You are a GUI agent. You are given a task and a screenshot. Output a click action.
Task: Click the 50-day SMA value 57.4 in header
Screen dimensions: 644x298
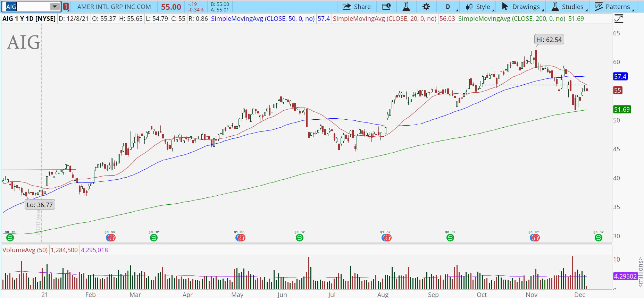coord(324,19)
